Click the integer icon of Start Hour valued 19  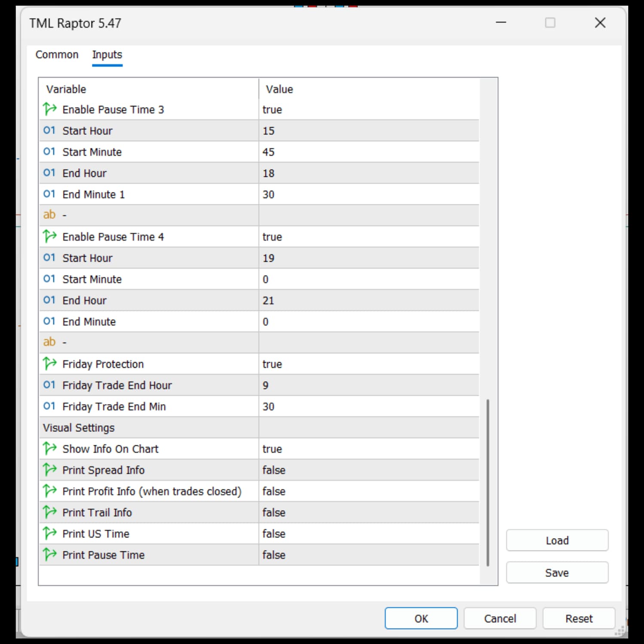coord(49,258)
